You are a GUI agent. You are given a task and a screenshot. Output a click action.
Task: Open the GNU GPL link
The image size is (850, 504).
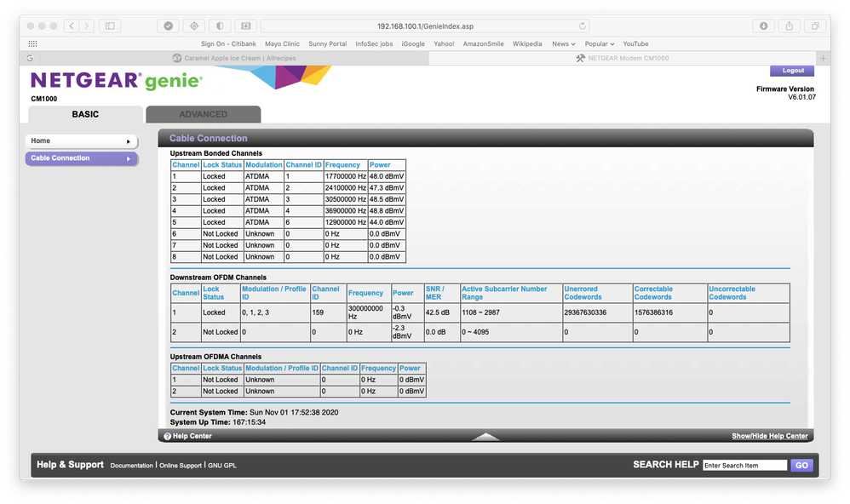[x=222, y=466]
